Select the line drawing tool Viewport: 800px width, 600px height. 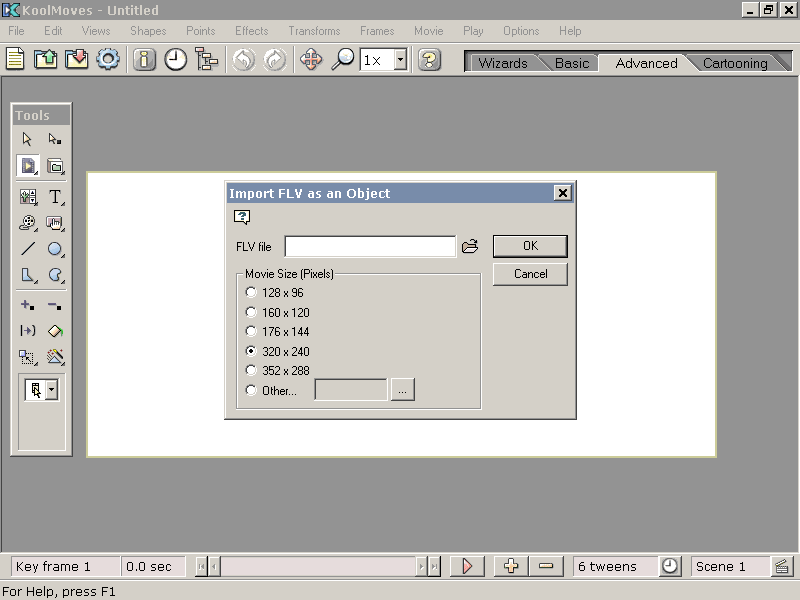28,249
